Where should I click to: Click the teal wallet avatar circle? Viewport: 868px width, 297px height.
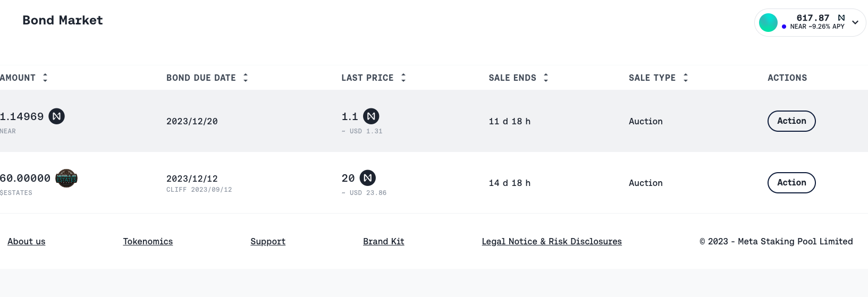tap(768, 22)
